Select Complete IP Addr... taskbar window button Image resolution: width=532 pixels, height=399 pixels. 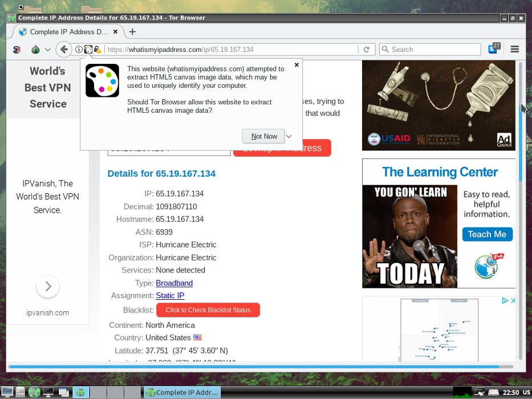click(182, 392)
